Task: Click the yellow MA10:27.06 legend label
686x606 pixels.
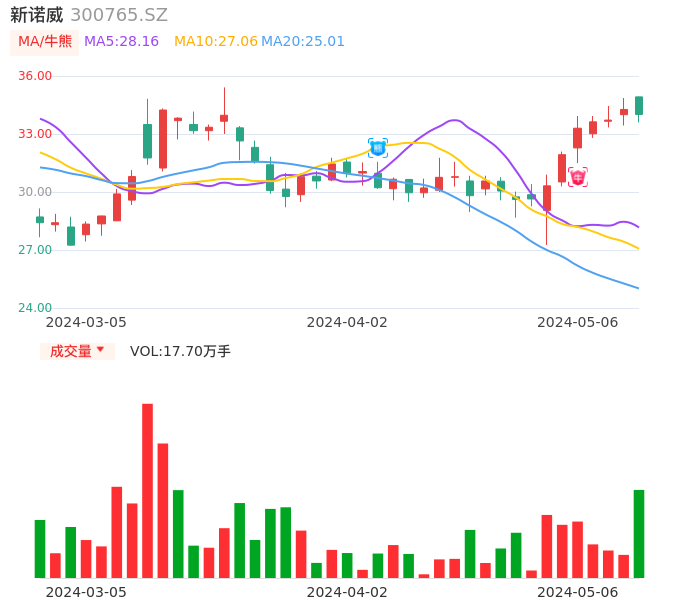Action: [x=216, y=42]
